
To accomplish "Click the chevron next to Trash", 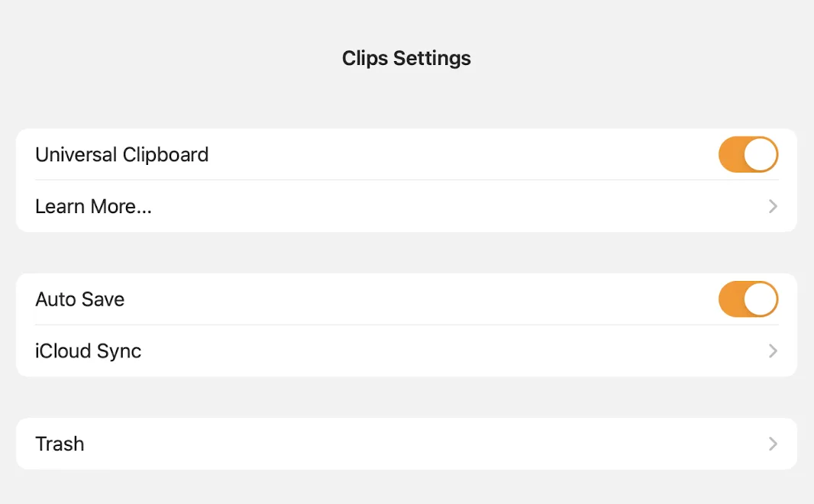I will 772,444.
